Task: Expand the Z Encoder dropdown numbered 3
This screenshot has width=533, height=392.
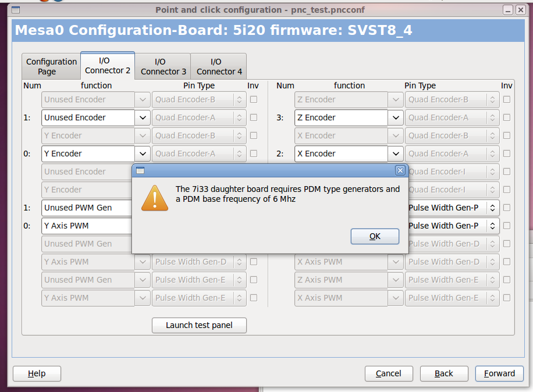Action: [396, 117]
